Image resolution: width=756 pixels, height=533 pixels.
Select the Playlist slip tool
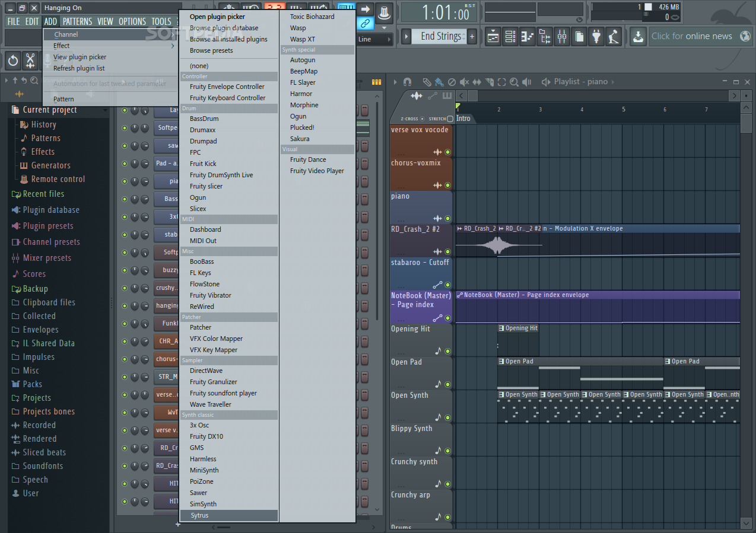tap(477, 82)
